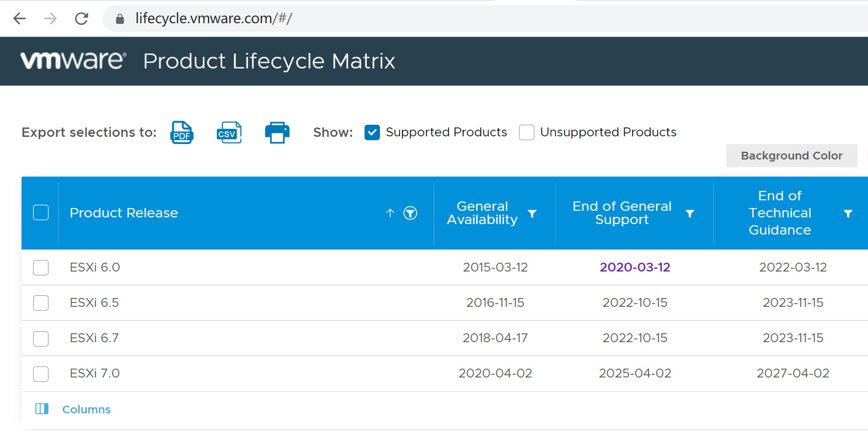Open General Availability filter dropdown

tap(532, 214)
